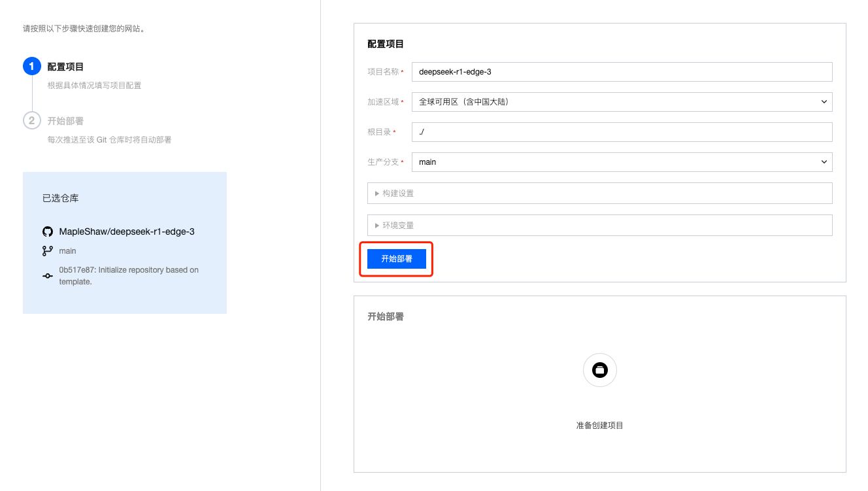The image size is (868, 491).
Task: Click the 开始部署 deploy button
Action: tap(395, 258)
